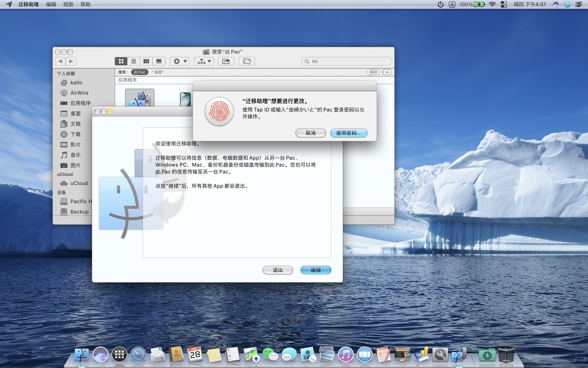Open uCloud drive in Finder sidebar

tap(74, 183)
